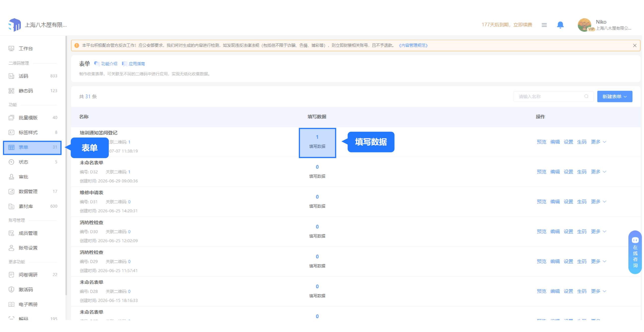This screenshot has height=332, width=644.
Task: Click the 审批 stamp icon
Action: coord(11,177)
